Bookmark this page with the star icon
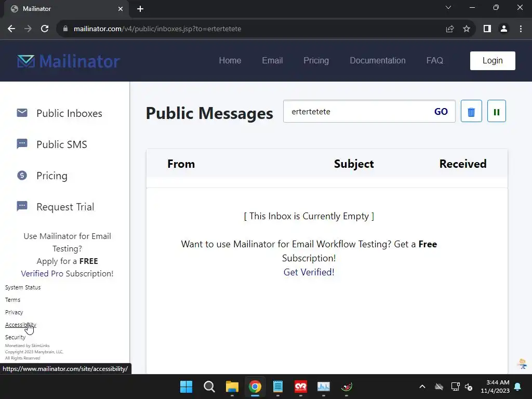Screen dimensions: 532x399 tap(467, 29)
